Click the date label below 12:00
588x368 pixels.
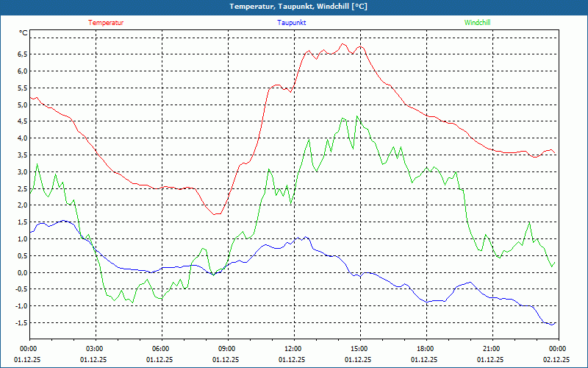(292, 359)
